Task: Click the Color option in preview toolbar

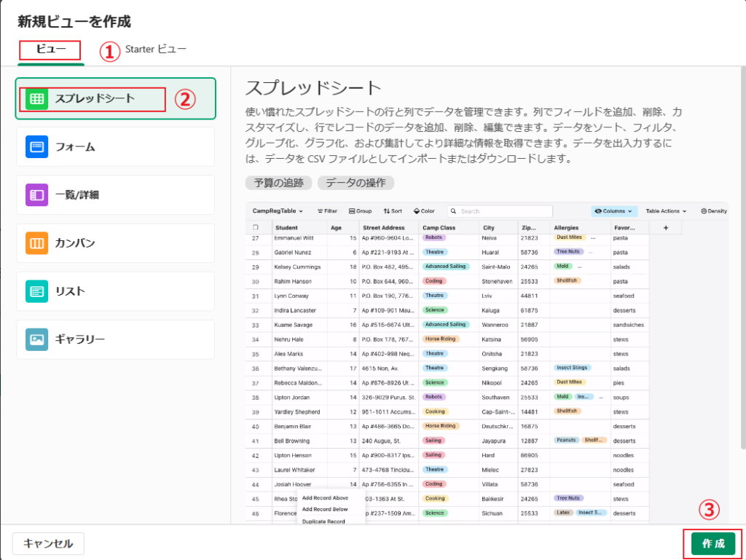Action: pyautogui.click(x=424, y=211)
